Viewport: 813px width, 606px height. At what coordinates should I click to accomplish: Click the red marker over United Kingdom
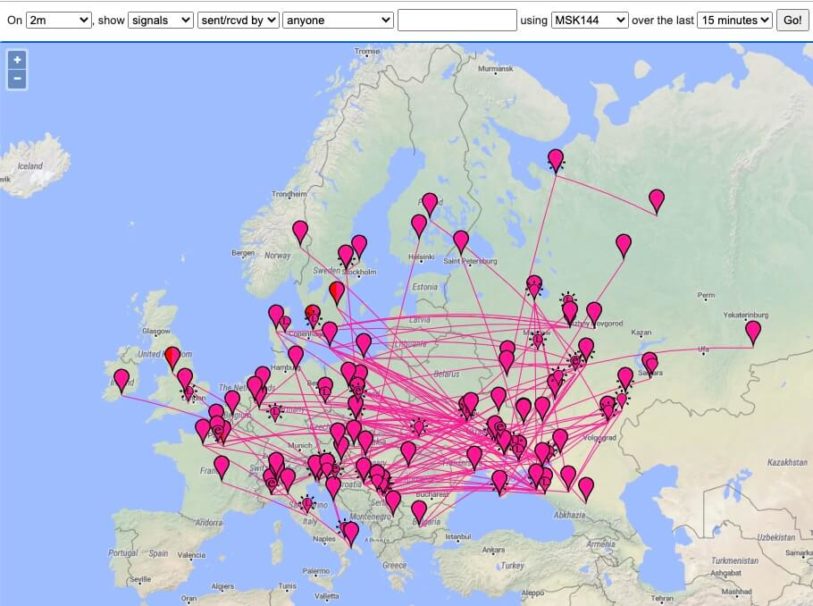[x=172, y=356]
